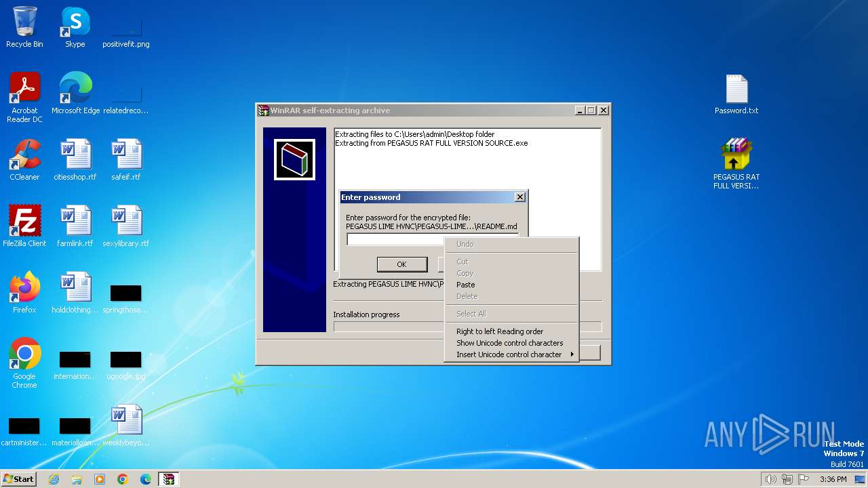This screenshot has width=868, height=488.
Task: Open the Acrobat Reader DC shortcut
Action: coord(24,97)
